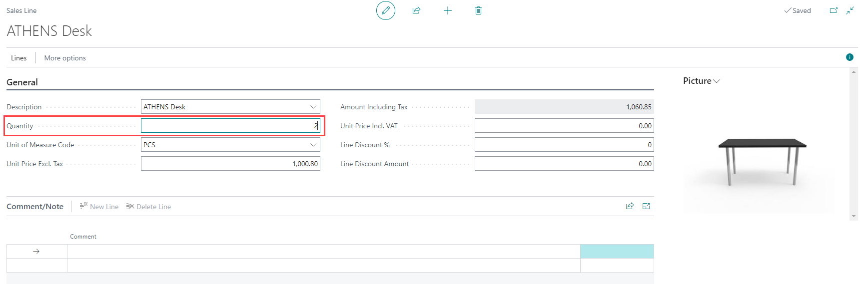Expand the Picture chevron menu
The image size is (868, 284).
click(x=717, y=81)
